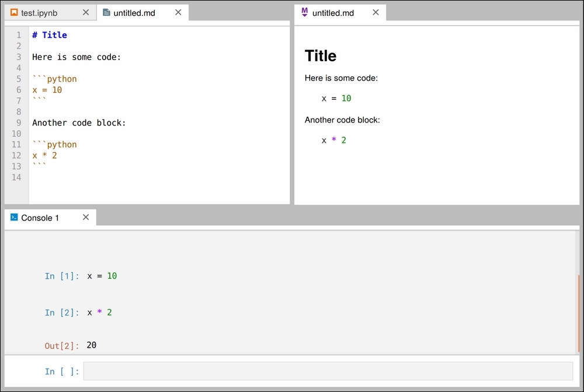This screenshot has height=392, width=584.
Task: Close the Console 1 tab
Action: pos(86,218)
